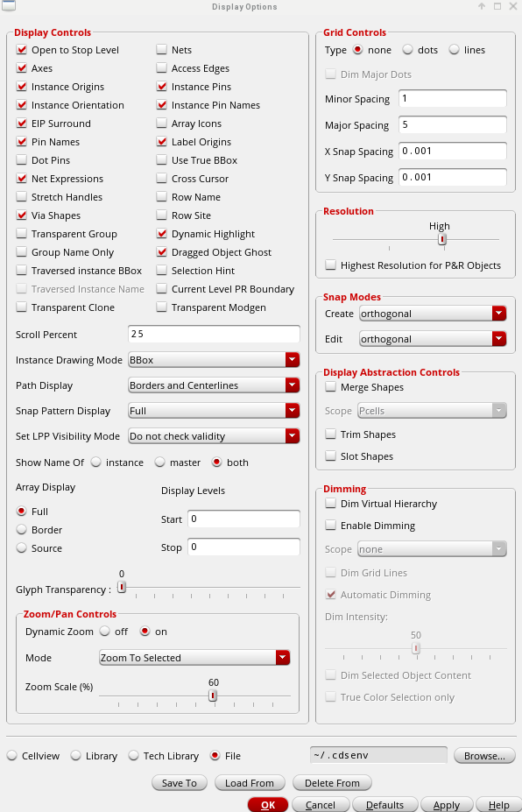Select grid type none
This screenshot has height=812, width=522.
point(357,50)
